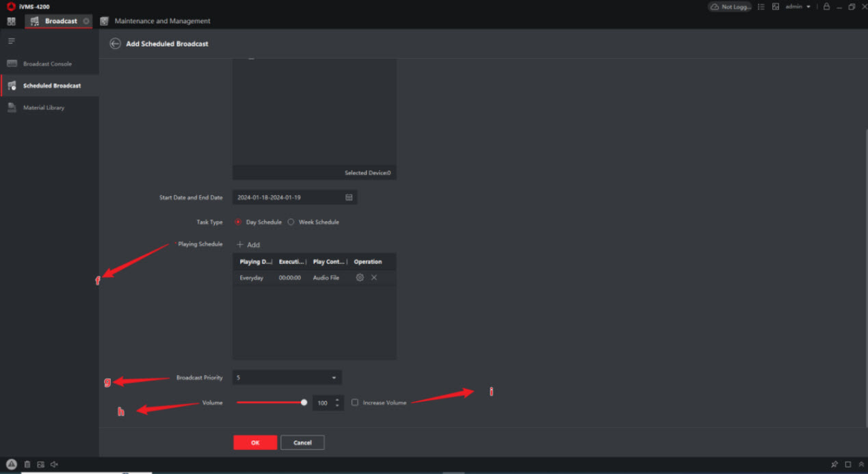Mute sound using the speaker icon
This screenshot has width=868, height=474.
(x=54, y=464)
